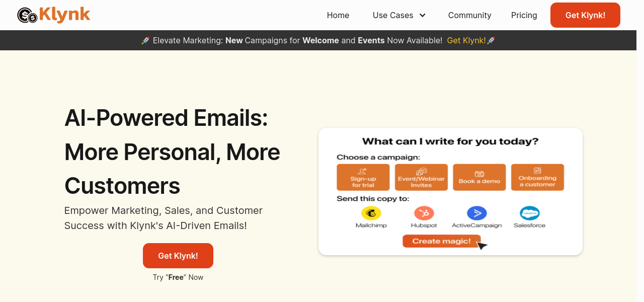The image size is (644, 302).
Task: Choose the Salesforce cloud icon
Action: [x=529, y=213]
